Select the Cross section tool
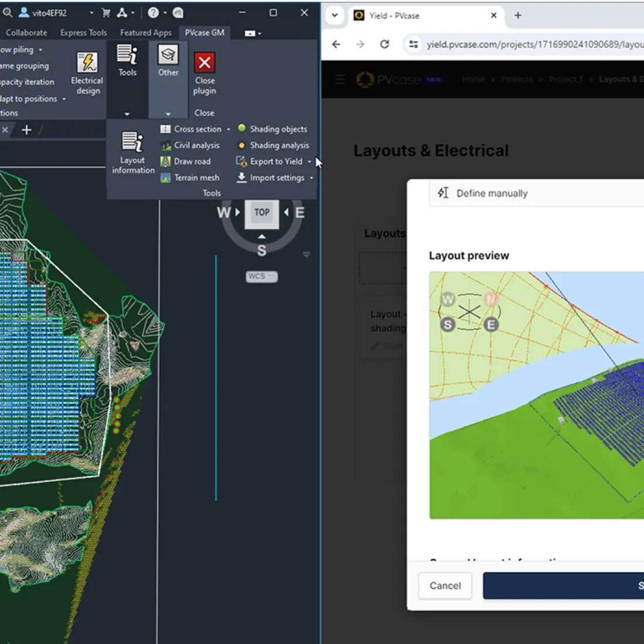 point(191,129)
